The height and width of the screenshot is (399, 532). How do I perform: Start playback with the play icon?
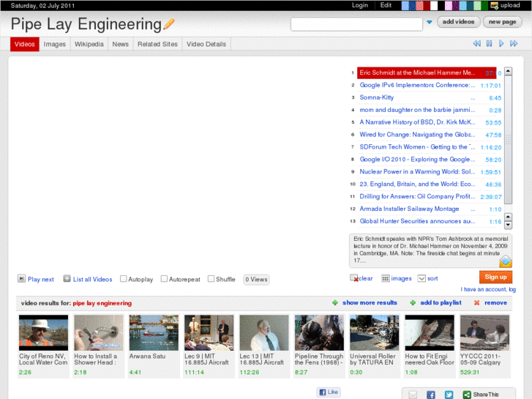(501, 43)
